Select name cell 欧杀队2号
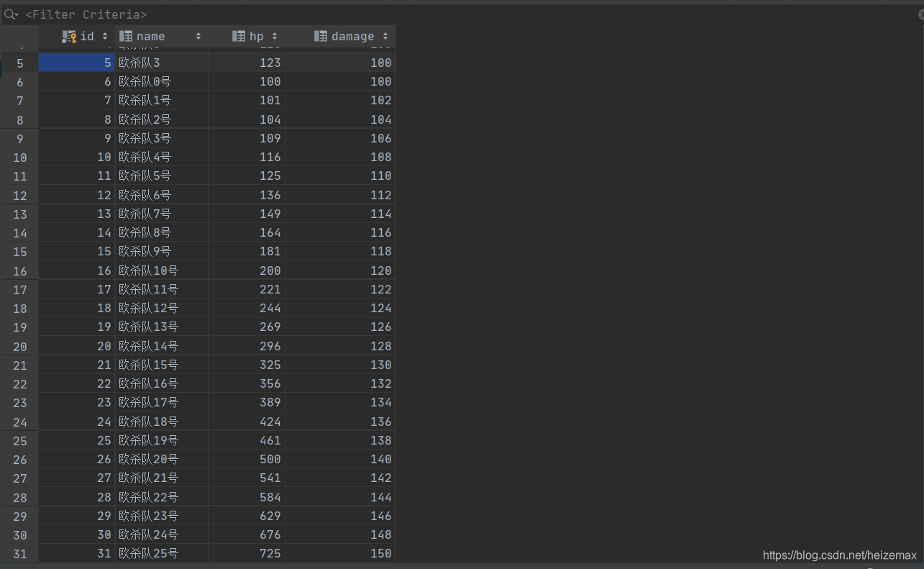Viewport: 924px width, 569px height. tap(162, 119)
